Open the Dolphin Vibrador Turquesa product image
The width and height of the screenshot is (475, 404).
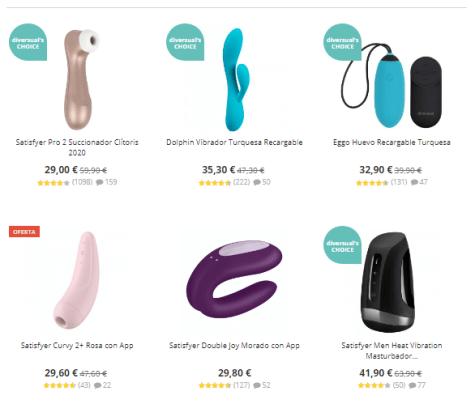[236, 79]
